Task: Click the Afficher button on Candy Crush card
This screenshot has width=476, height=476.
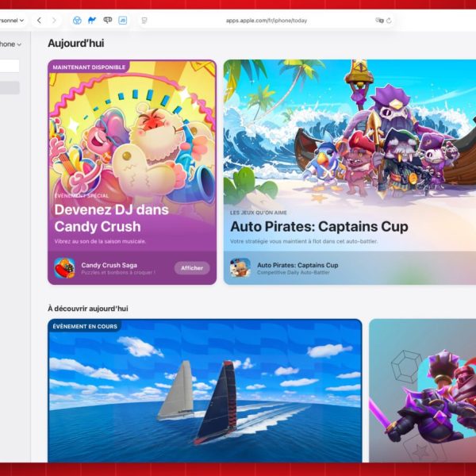Action: click(192, 268)
